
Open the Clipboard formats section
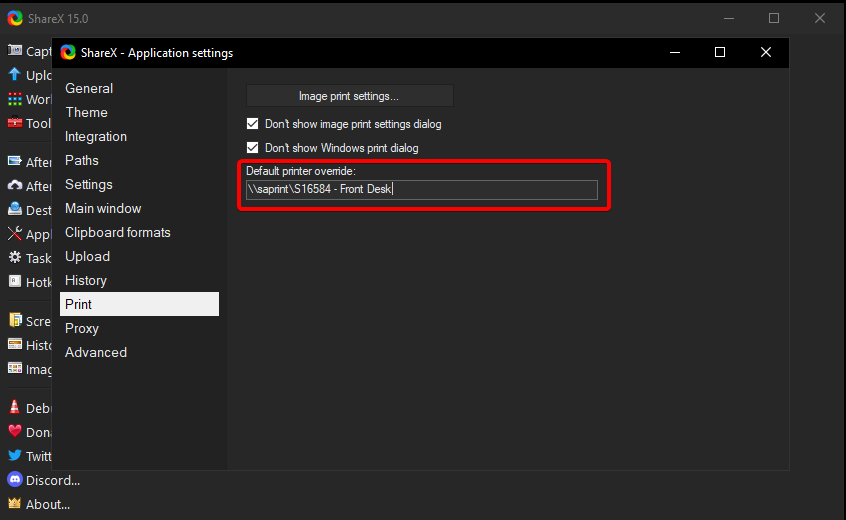[x=139, y=232]
